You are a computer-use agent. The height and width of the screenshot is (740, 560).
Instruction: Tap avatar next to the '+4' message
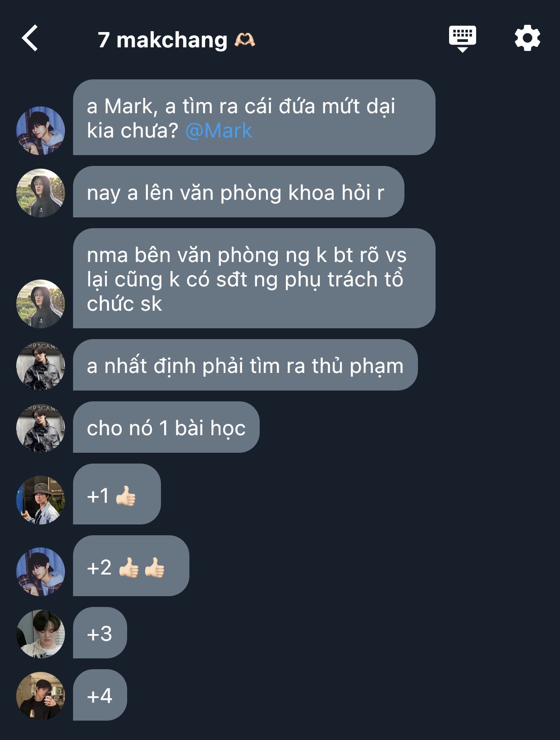[x=41, y=696]
